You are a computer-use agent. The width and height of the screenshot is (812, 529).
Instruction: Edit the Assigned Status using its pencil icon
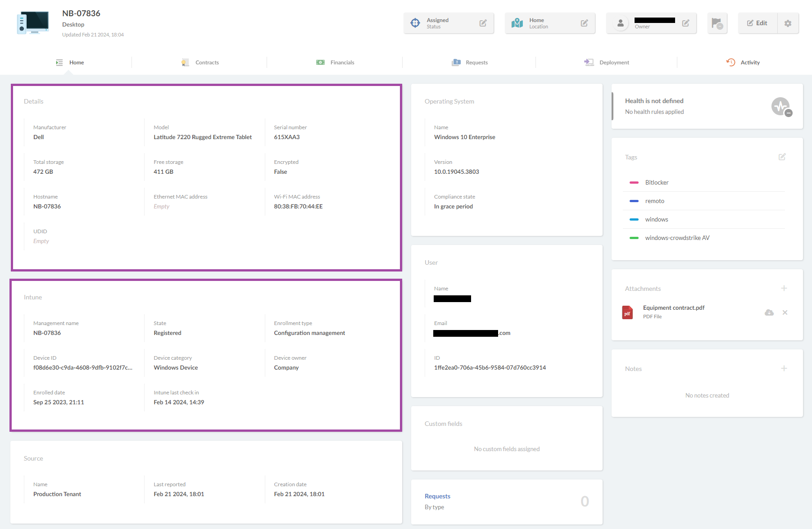coord(483,23)
